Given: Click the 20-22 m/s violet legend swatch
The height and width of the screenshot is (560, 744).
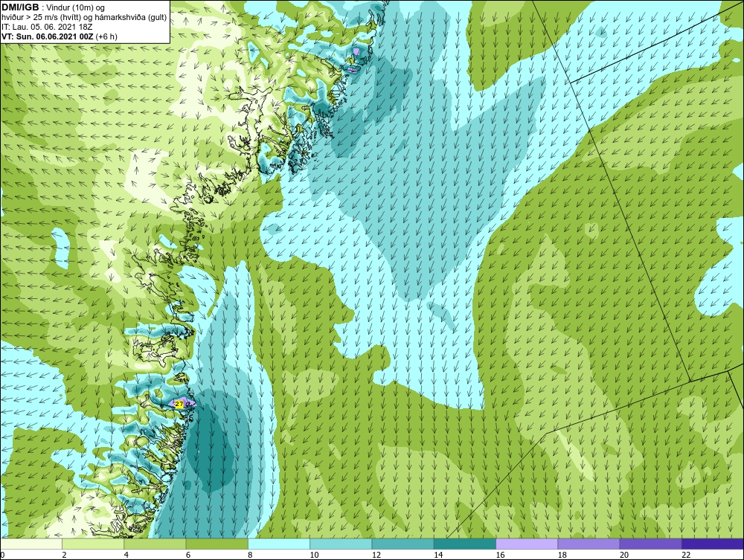Looking at the screenshot, I should point(650,544).
